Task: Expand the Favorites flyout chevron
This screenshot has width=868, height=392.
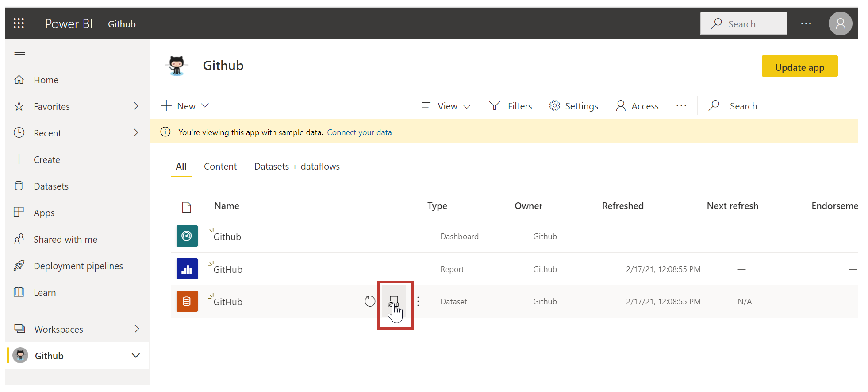Action: [136, 106]
